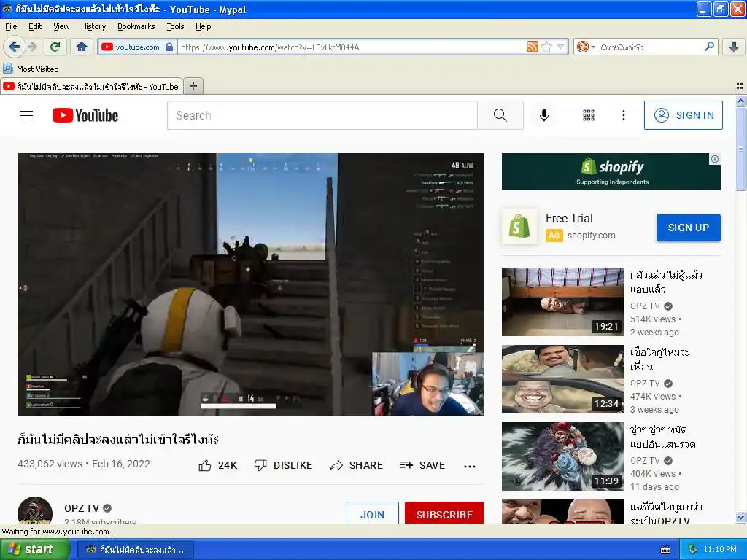Open the File menu
The image size is (747, 560).
[11, 26]
